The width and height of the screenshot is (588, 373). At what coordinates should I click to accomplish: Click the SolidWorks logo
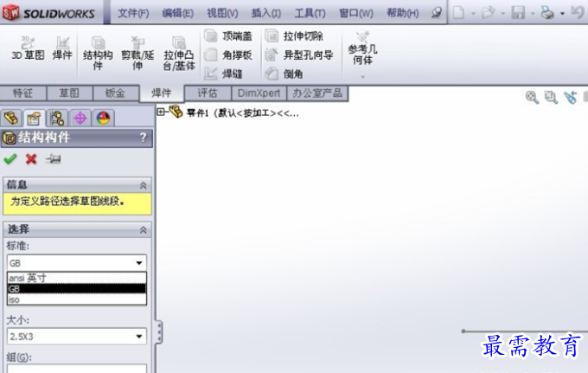(x=48, y=13)
